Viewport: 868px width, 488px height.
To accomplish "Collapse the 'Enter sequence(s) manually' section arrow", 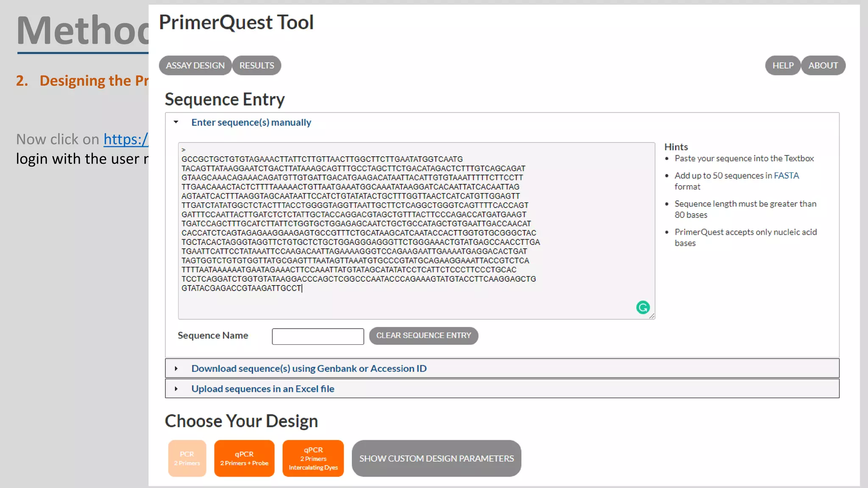I will point(176,122).
